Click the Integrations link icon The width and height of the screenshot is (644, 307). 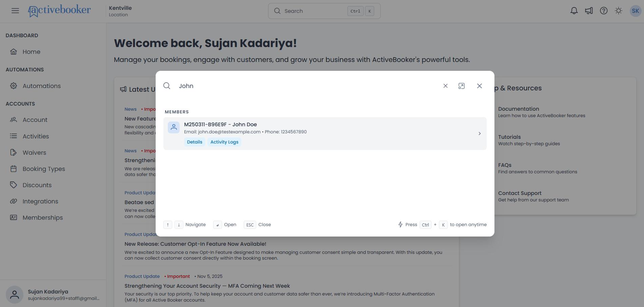[14, 201]
